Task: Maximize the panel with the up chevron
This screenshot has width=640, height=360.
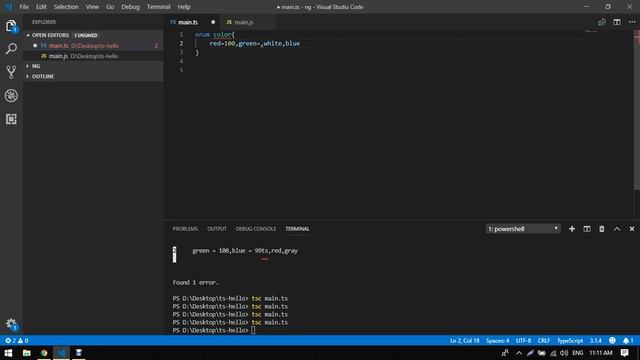Action: [617, 229]
